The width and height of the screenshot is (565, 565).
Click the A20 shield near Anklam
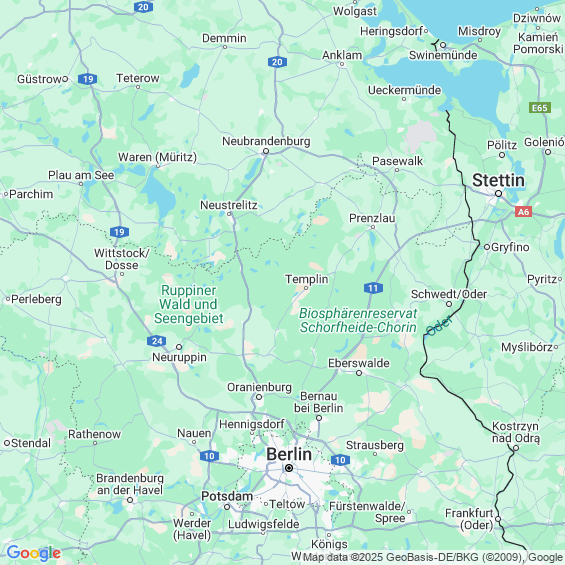(277, 62)
